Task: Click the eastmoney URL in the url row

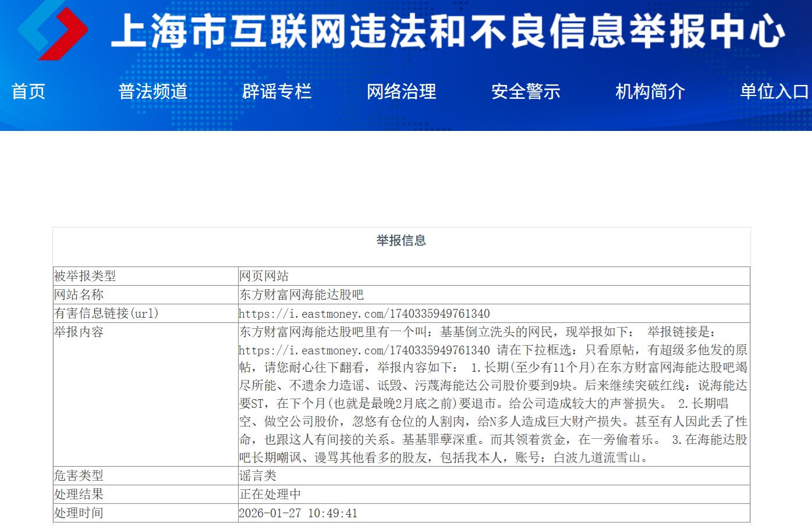Action: 364,314
